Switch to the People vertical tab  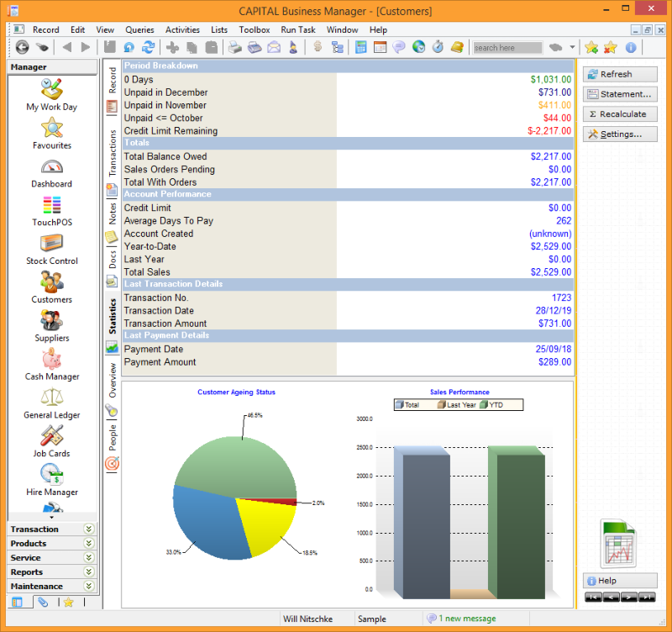point(113,446)
